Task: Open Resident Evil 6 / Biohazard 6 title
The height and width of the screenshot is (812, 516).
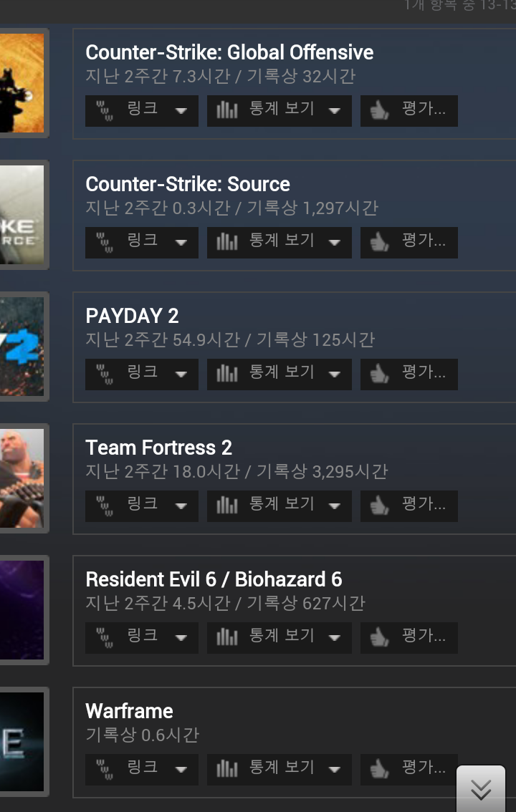Action: [214, 579]
